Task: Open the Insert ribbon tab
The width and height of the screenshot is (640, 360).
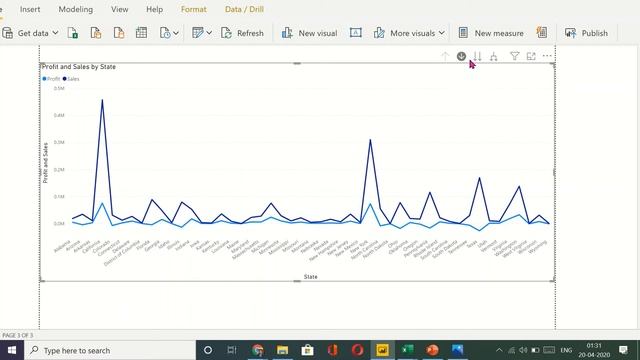Action: pos(30,9)
